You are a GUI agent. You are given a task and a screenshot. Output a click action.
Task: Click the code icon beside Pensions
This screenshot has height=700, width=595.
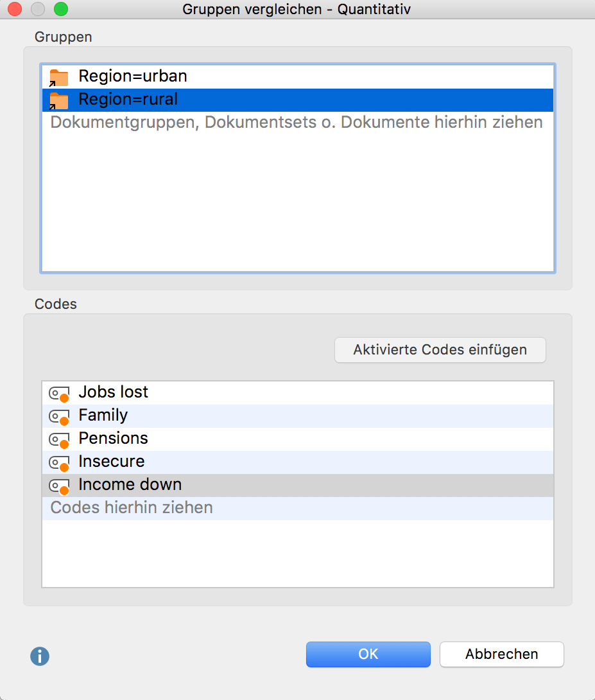pos(59,439)
